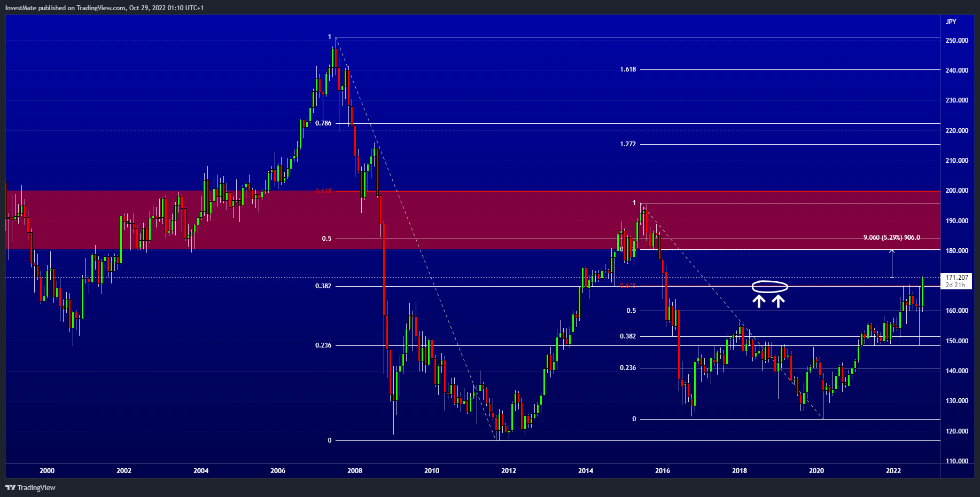Image resolution: width=980 pixels, height=497 pixels.
Task: Click the 220.000 price axis label
Action: click(956, 131)
